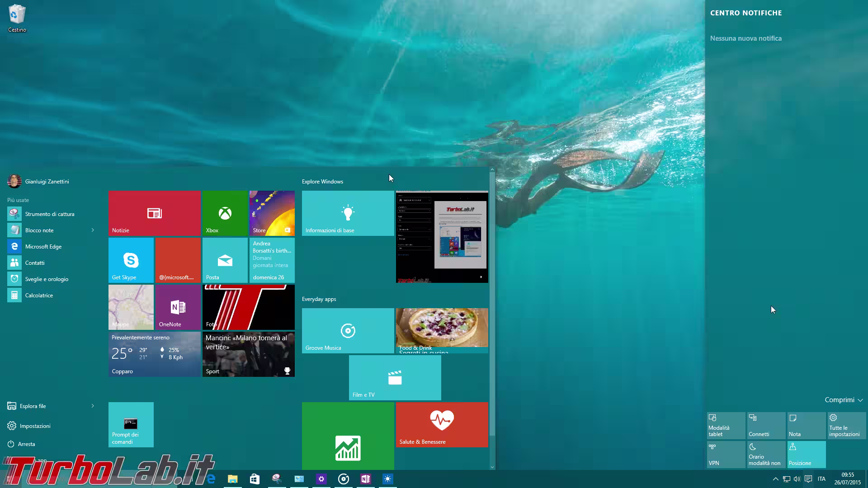
Task: Open the Food & Drink tile
Action: [x=442, y=330]
